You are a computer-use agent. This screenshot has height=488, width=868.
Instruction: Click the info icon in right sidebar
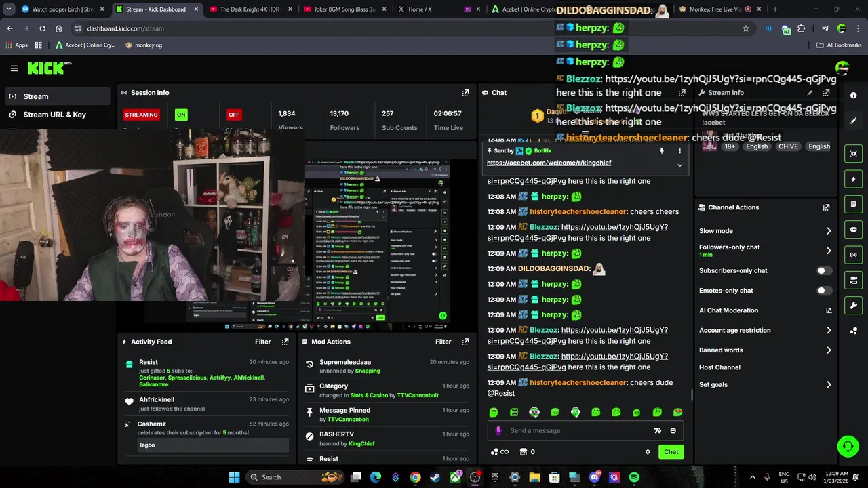pos(854,96)
